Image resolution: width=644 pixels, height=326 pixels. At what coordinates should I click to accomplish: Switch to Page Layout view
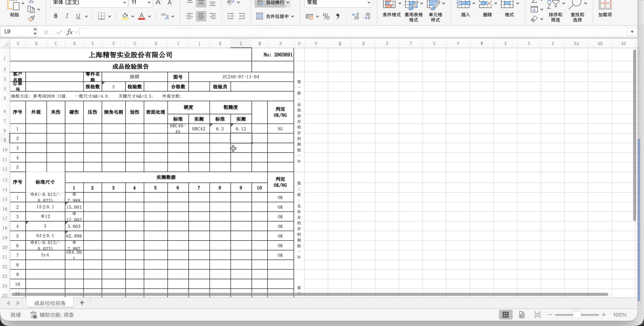point(522,315)
